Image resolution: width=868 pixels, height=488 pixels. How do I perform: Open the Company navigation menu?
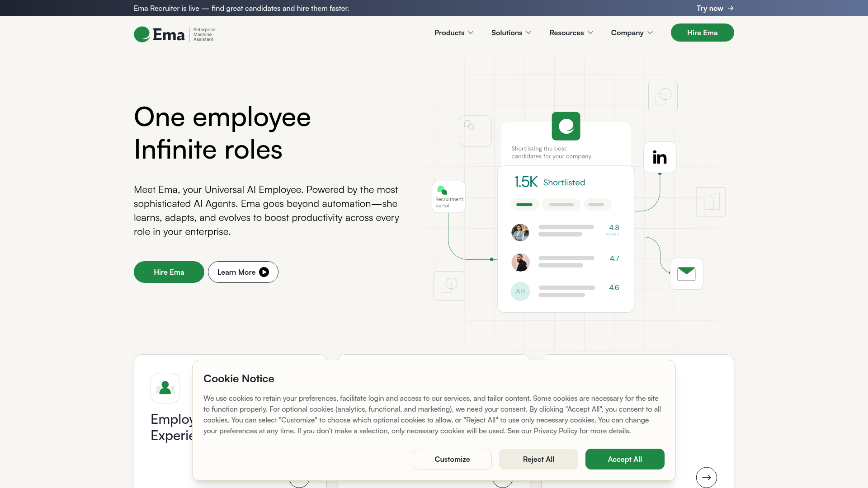pos(632,33)
